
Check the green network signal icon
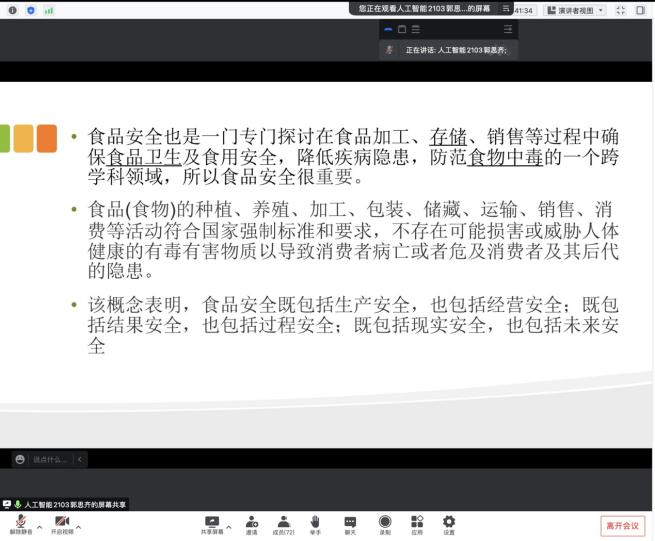tap(48, 10)
